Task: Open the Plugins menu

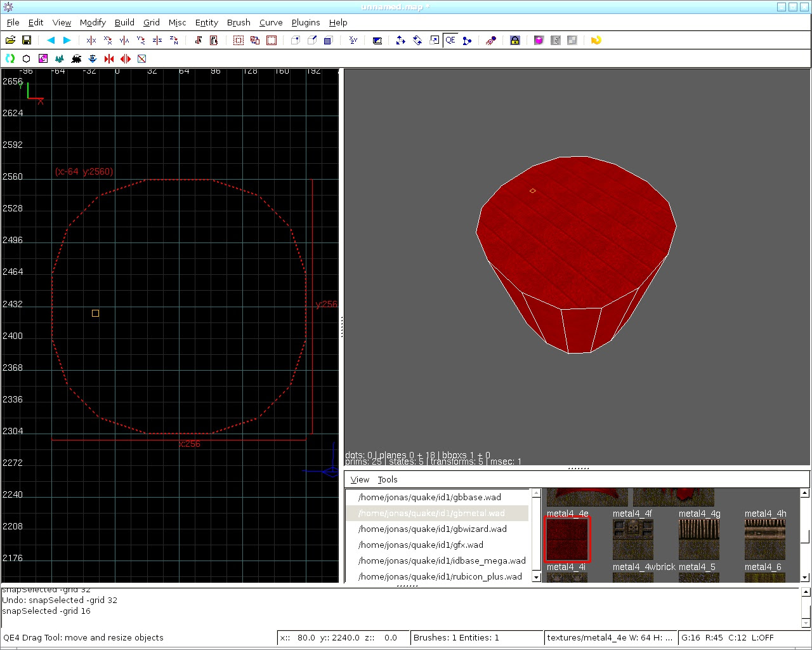Action: (x=305, y=22)
